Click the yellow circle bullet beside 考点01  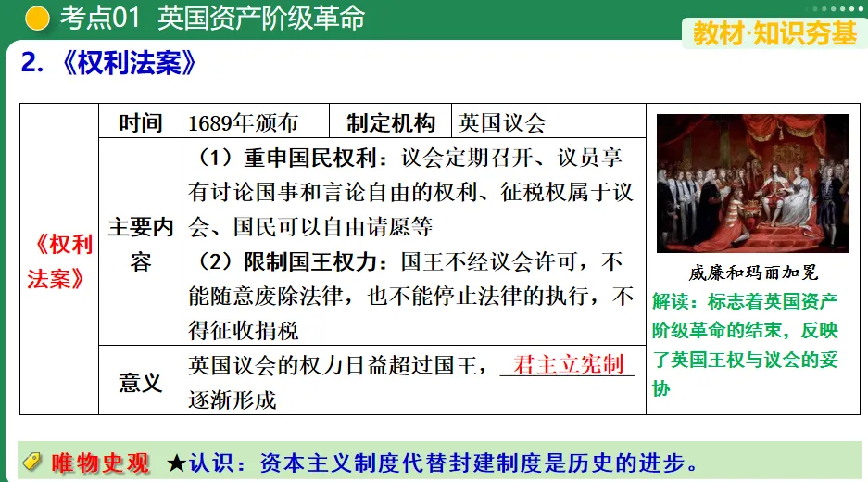(38, 19)
